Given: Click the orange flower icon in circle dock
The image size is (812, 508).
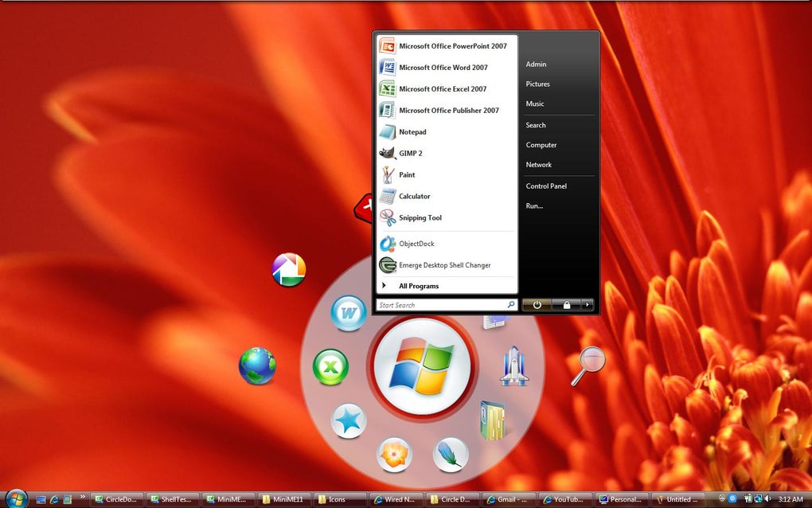Looking at the screenshot, I should pos(394,455).
